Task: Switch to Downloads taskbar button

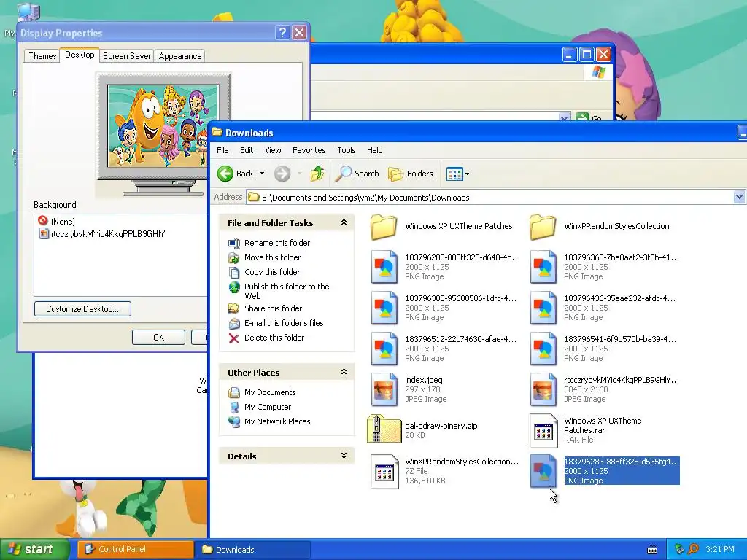Action: coord(252,549)
